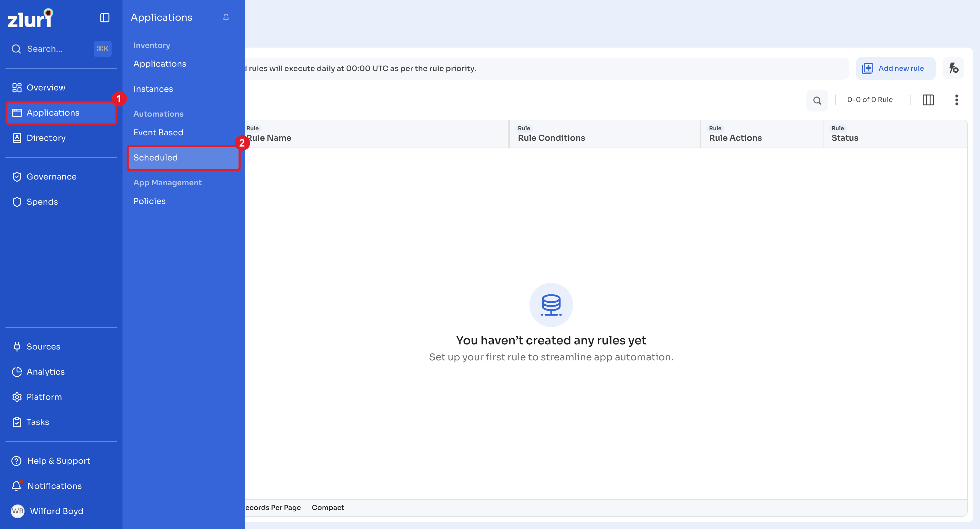Screen dimensions: 980x529
Task: Open Overview in the sidebar
Action: point(61,87)
